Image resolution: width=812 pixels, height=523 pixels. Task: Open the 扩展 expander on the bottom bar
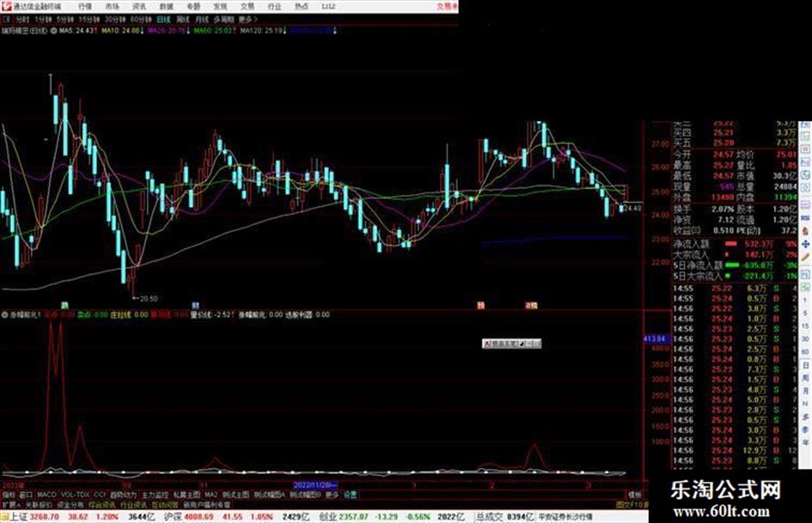coord(11,504)
